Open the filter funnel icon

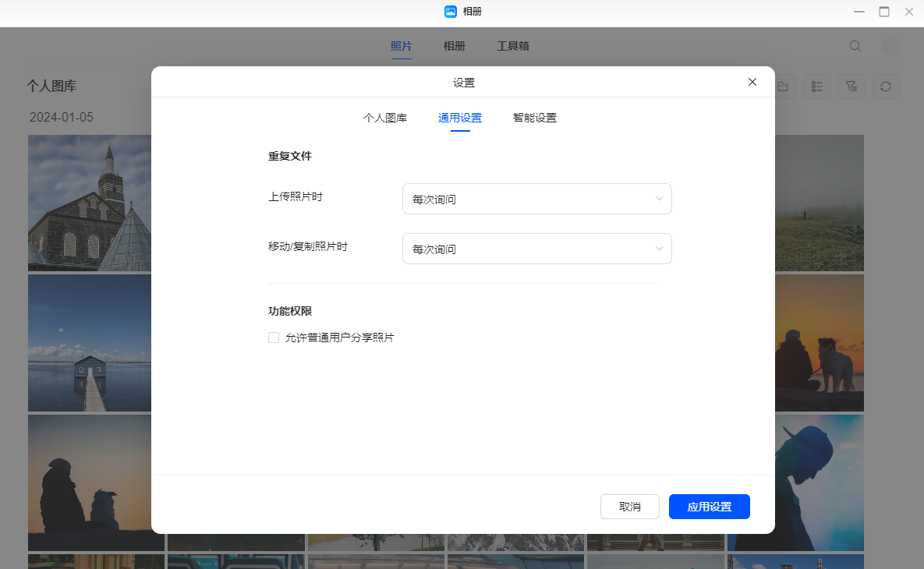tap(851, 87)
